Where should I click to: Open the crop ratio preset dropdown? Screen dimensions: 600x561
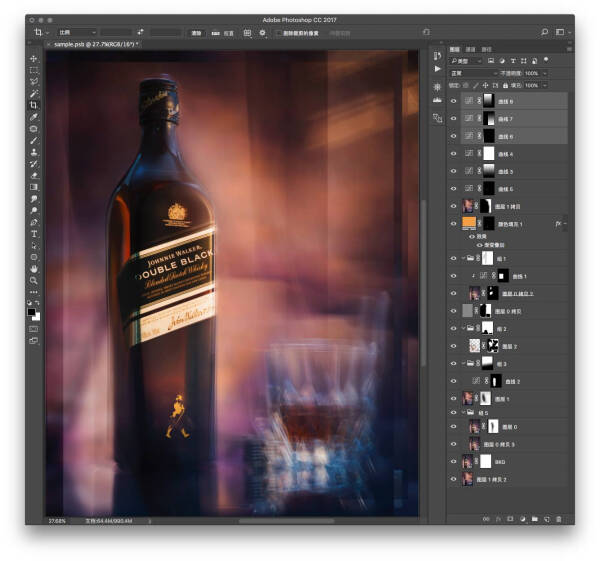pyautogui.click(x=77, y=33)
